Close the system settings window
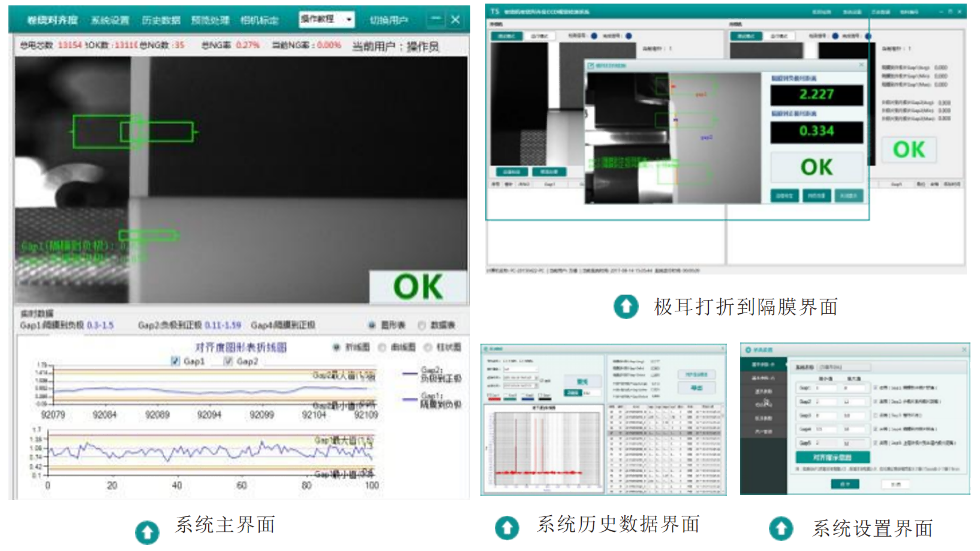Image resolution: width=980 pixels, height=551 pixels. tap(964, 350)
